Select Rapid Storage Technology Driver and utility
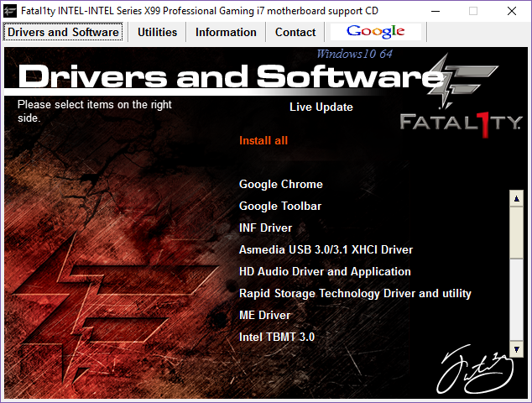Screen dimensions: 532x403 point(355,293)
